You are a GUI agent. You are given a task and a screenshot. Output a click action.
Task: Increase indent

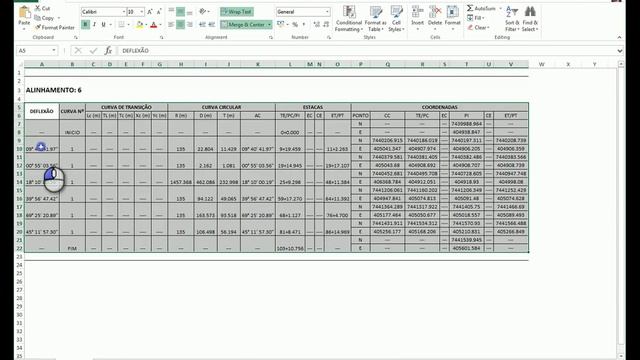click(x=211, y=25)
